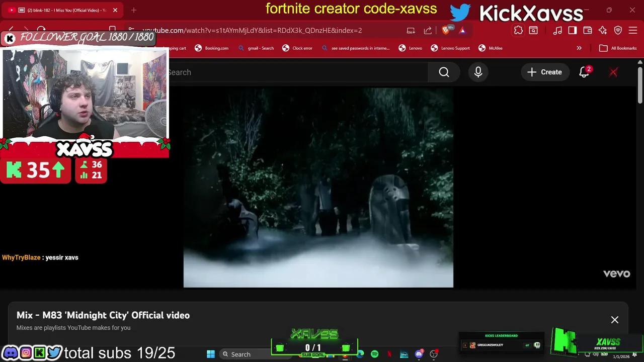Open the Windows Start button
The width and height of the screenshot is (644, 362).
pos(211,354)
